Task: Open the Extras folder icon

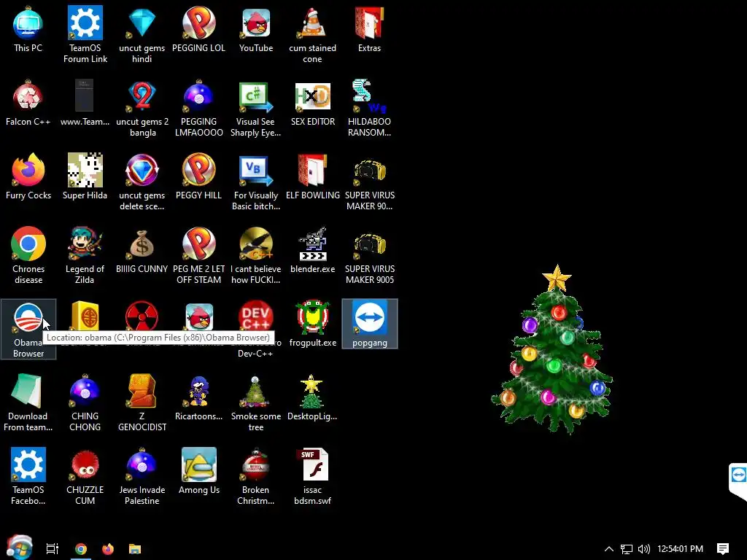Action: pos(369,29)
